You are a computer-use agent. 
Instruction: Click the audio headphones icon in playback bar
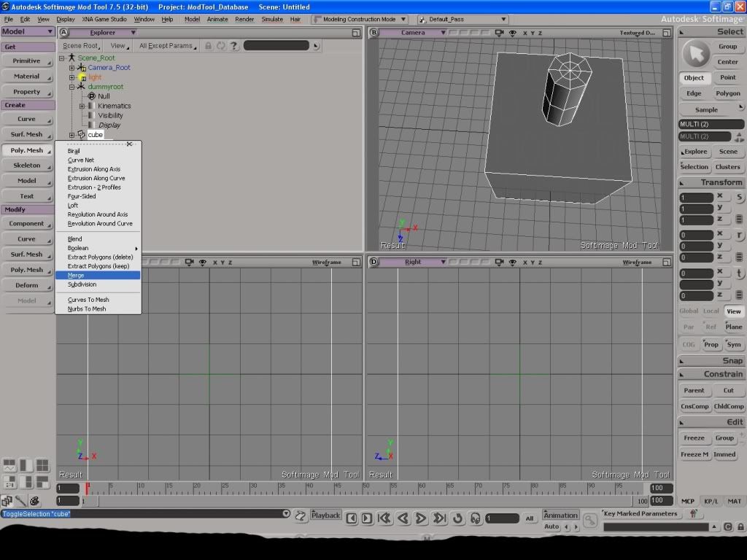[475, 518]
